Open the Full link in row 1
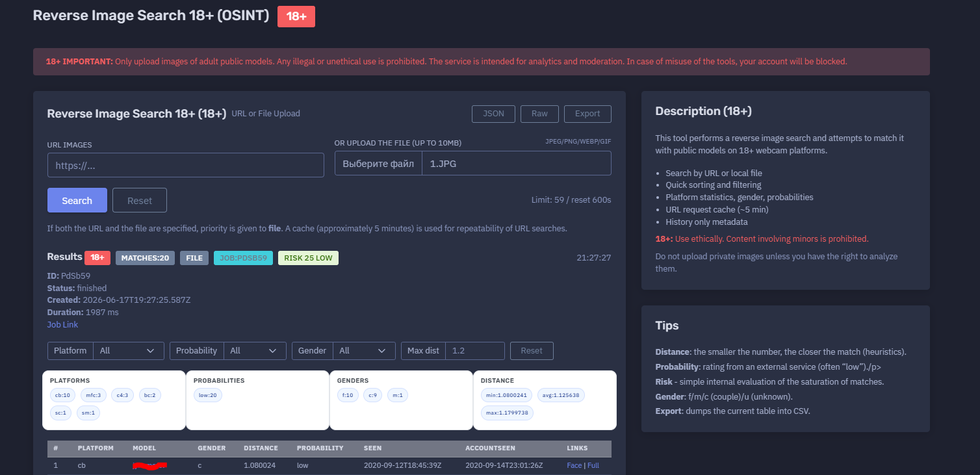Screen dimensions: 980x475 pyautogui.click(x=593, y=465)
